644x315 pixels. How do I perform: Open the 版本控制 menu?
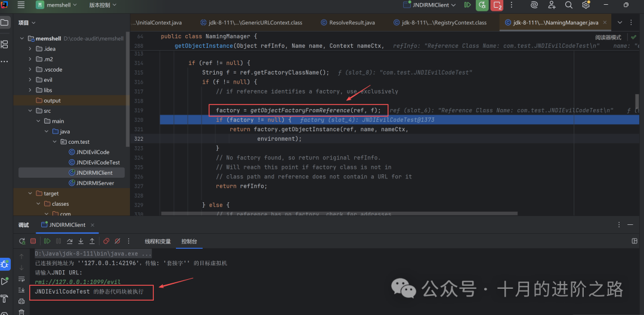pos(103,5)
